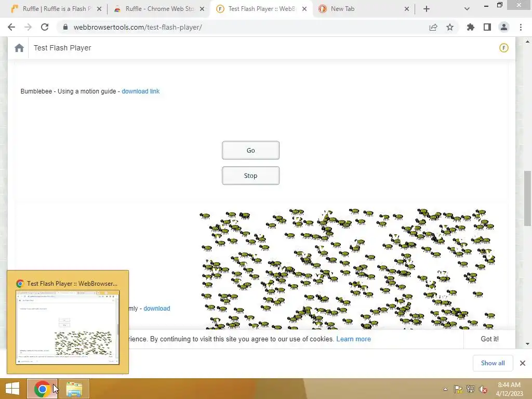This screenshot has height=399, width=532.
Task: Open the Chrome three-dot menu
Action: click(521, 27)
